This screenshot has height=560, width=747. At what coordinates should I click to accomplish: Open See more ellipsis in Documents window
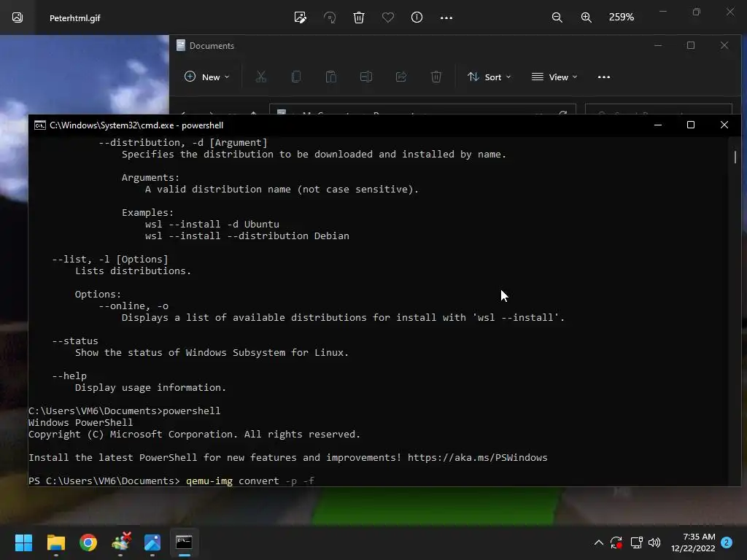603,77
